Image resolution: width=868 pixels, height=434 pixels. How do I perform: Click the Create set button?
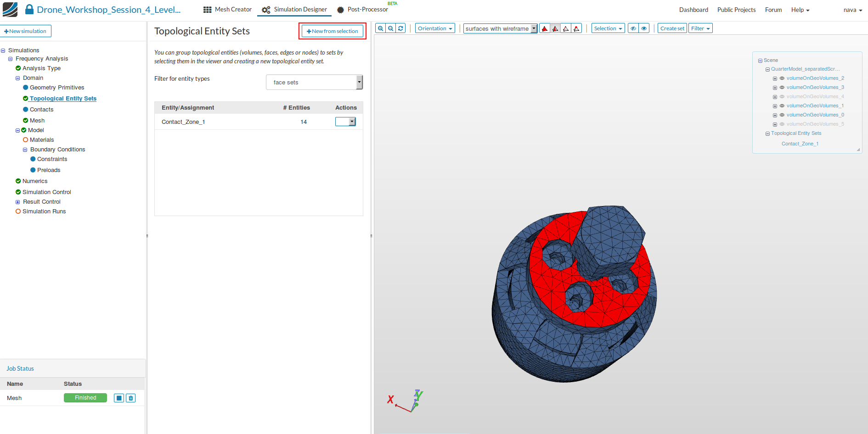pos(672,28)
